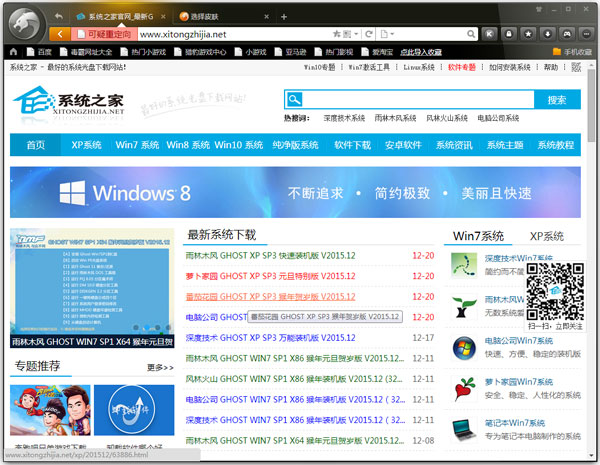The width and height of the screenshot is (600, 465).
Task: Click hot word 电脑公司系统
Action: click(498, 118)
